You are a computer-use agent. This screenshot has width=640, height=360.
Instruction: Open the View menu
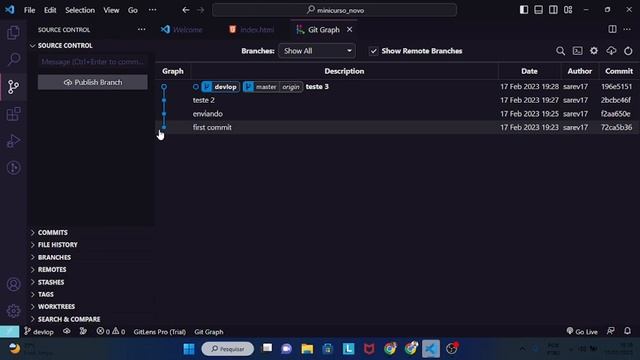tap(111, 10)
